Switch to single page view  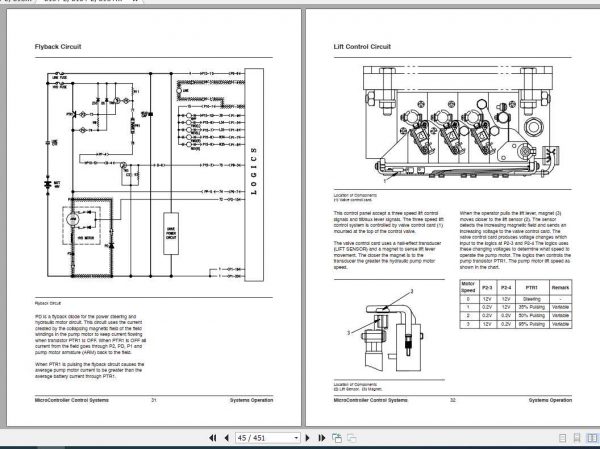point(562,438)
